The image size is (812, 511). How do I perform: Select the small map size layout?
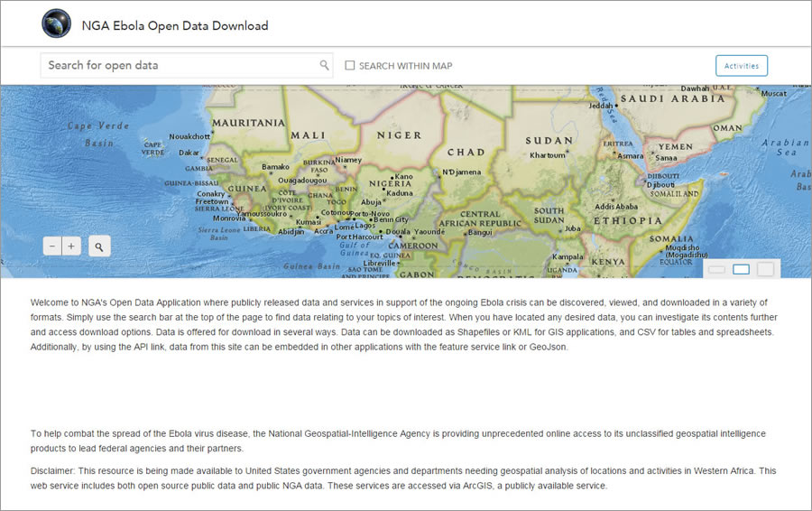tap(716, 269)
